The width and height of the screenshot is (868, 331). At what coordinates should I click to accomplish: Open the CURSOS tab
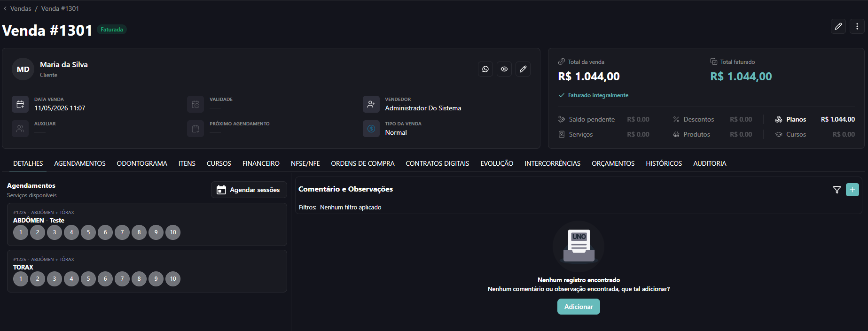pos(219,163)
